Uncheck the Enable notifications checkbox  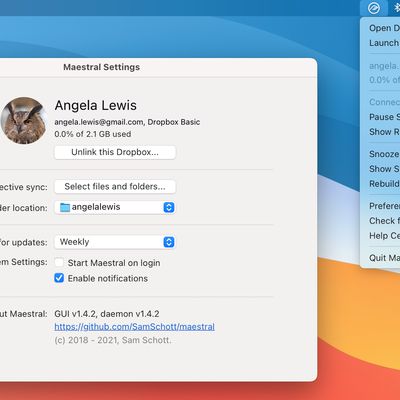59,278
